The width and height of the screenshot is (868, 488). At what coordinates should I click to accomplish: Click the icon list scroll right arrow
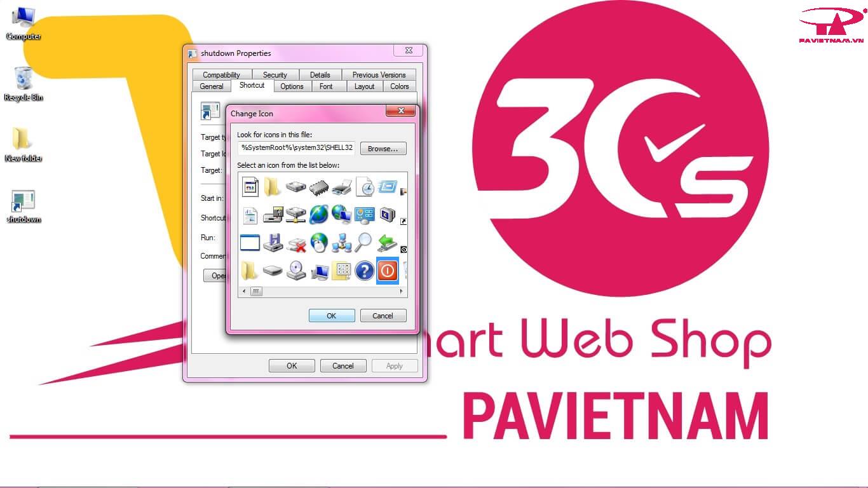pyautogui.click(x=402, y=292)
